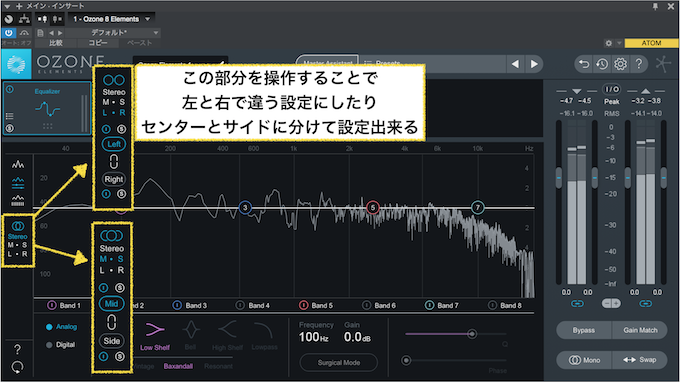The image size is (680, 382).
Task: Click the Q slider handle
Action: 472,333
